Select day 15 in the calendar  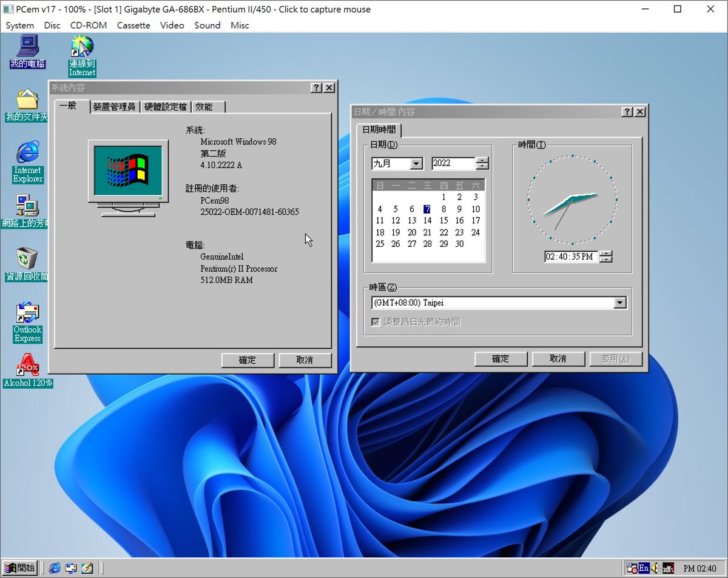443,221
